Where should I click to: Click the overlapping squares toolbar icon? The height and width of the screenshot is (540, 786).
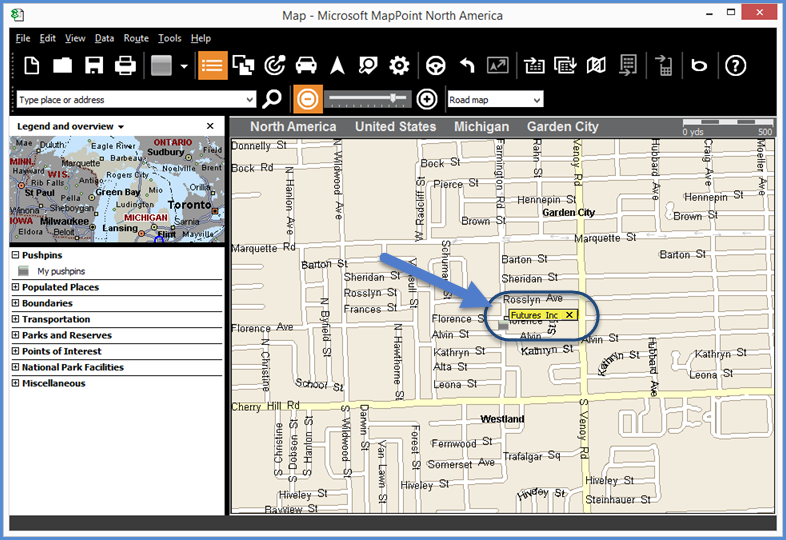244,66
